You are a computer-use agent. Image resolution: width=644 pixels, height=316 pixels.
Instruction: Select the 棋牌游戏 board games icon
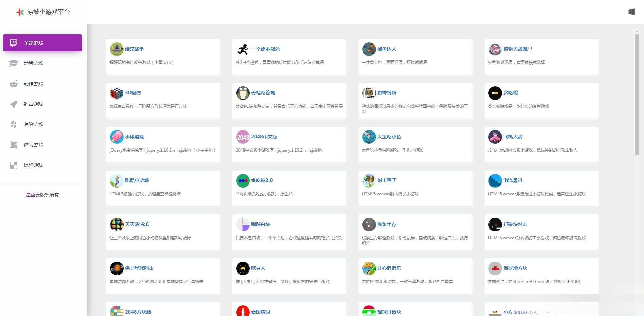tap(13, 165)
